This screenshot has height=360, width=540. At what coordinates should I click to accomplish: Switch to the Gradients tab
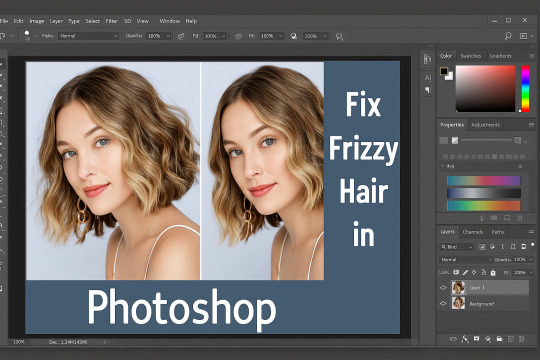(x=500, y=56)
